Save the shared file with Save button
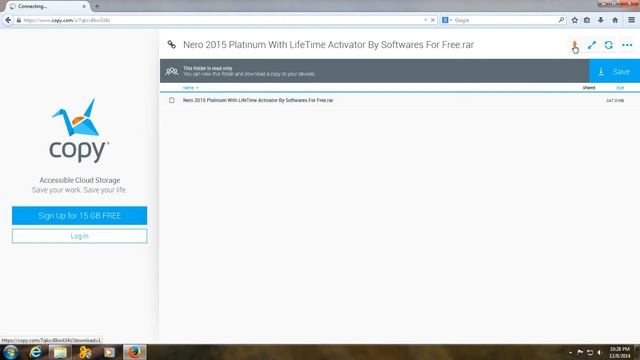640x360 pixels. pyautogui.click(x=614, y=71)
